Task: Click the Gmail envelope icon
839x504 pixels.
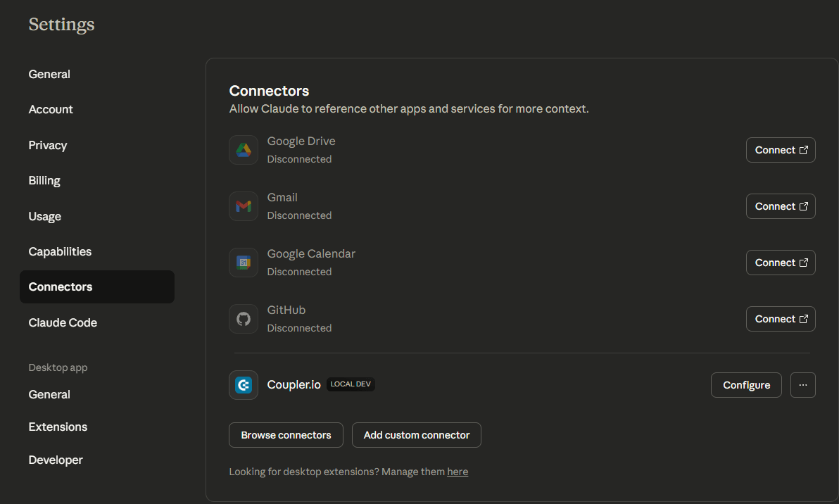Action: (244, 206)
